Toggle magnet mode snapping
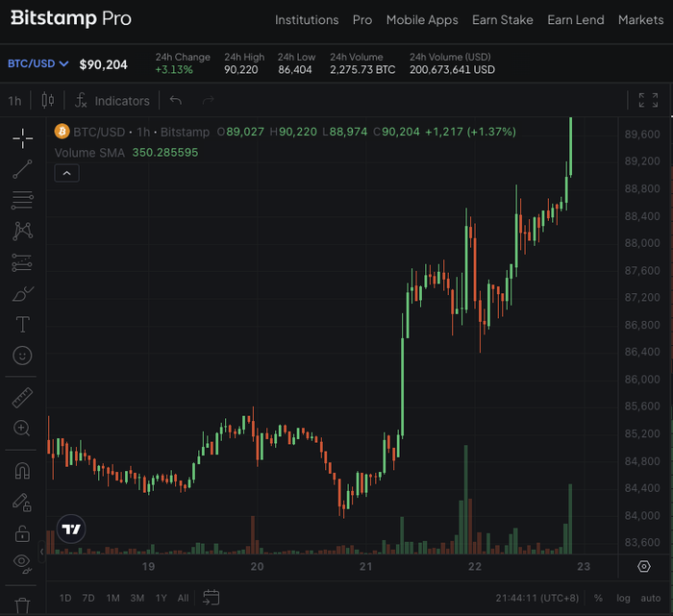The height and width of the screenshot is (616, 673). pos(22,471)
